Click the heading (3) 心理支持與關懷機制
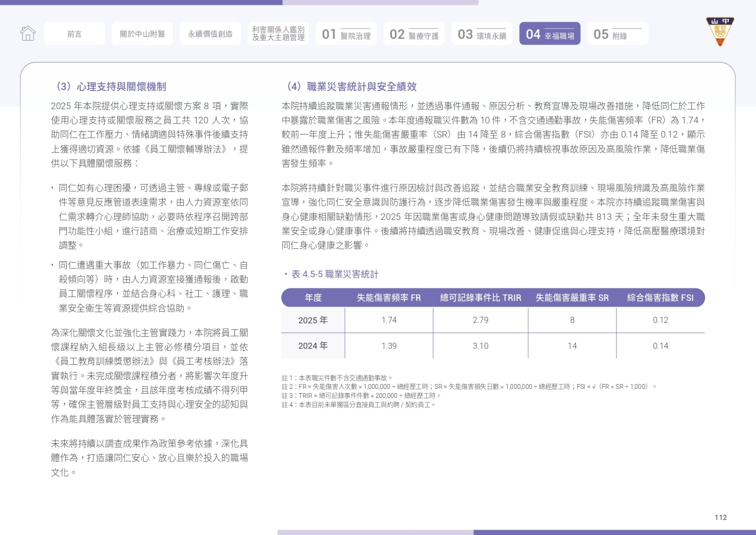The width and height of the screenshot is (756, 535). coord(108,86)
